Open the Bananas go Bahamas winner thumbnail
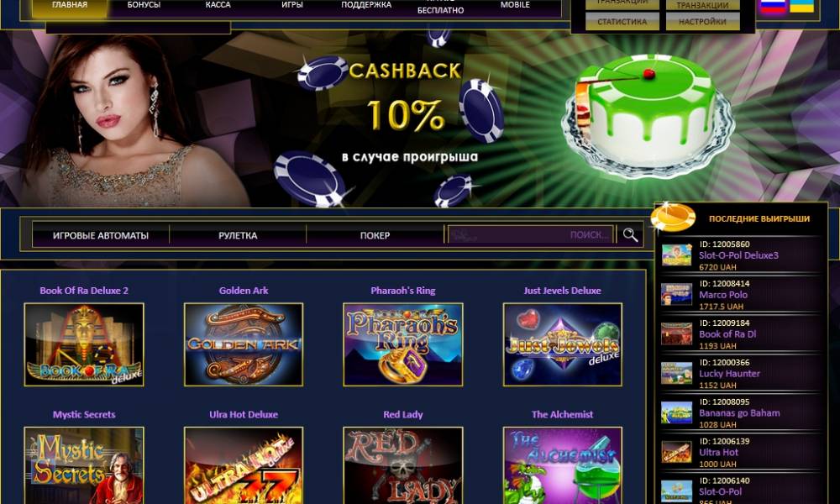This screenshot has width=840, height=504. pos(676,413)
